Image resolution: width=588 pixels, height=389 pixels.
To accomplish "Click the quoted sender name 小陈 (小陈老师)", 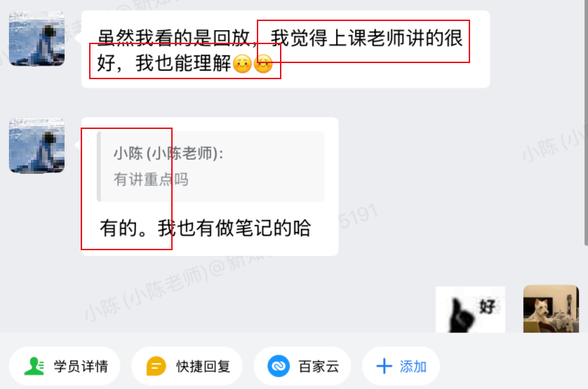I will click(x=168, y=153).
